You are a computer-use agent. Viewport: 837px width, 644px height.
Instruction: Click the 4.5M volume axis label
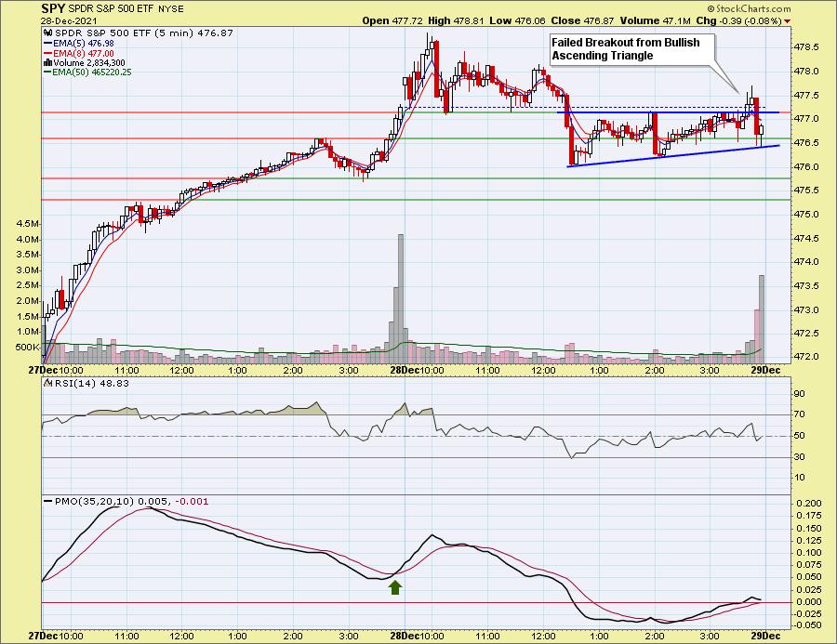28,224
